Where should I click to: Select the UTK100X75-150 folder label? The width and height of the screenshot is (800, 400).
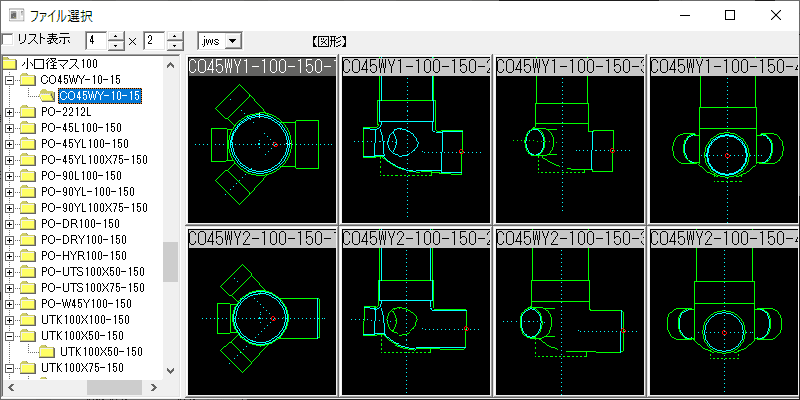click(x=82, y=368)
